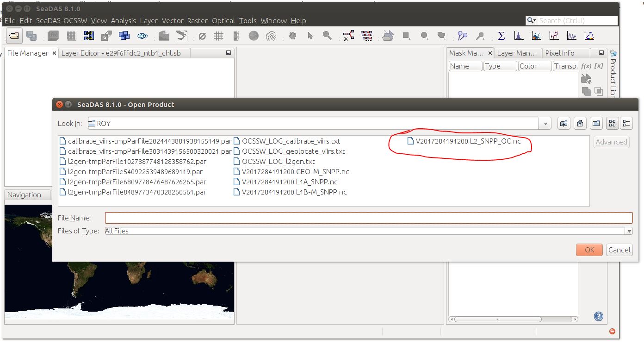This screenshot has height=345, width=644.
Task: Select file OCSSW_LOG_calibrate_viirs.txt
Action: (x=288, y=141)
